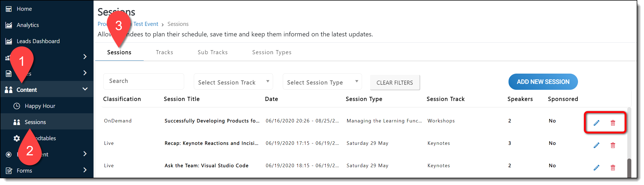Delete the Recap Keynote Reactions session
Screen dimensions: 644x185
(x=613, y=145)
